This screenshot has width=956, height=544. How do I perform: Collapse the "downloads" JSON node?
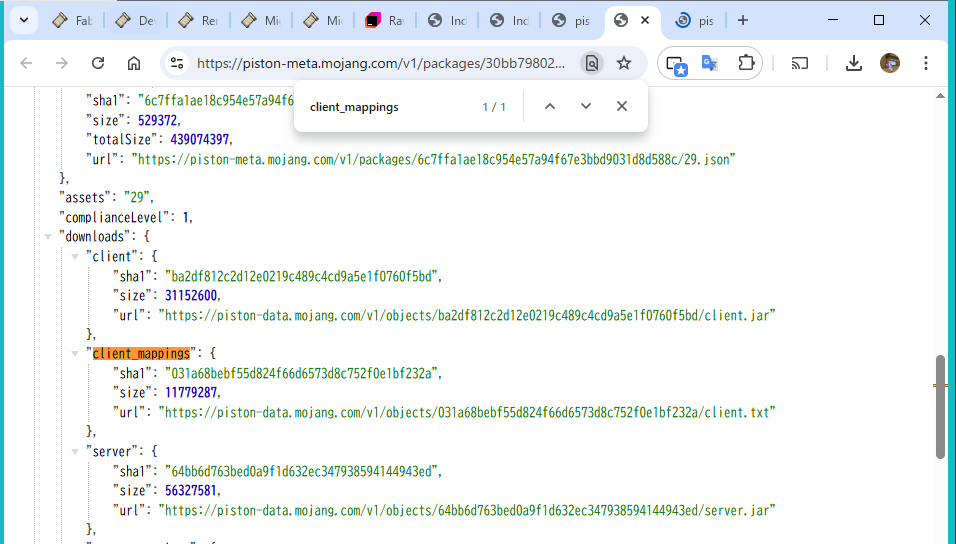(x=48, y=237)
